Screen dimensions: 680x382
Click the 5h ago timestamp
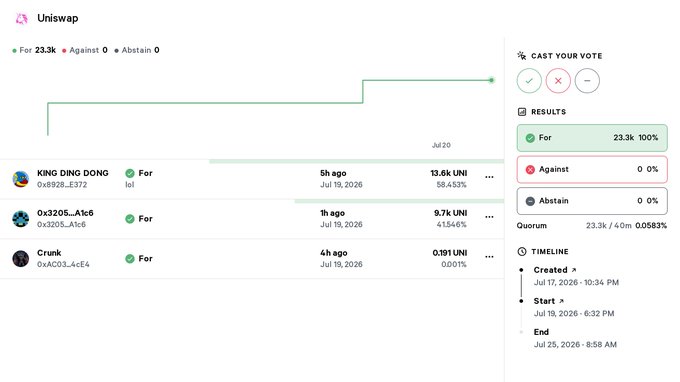coord(333,173)
